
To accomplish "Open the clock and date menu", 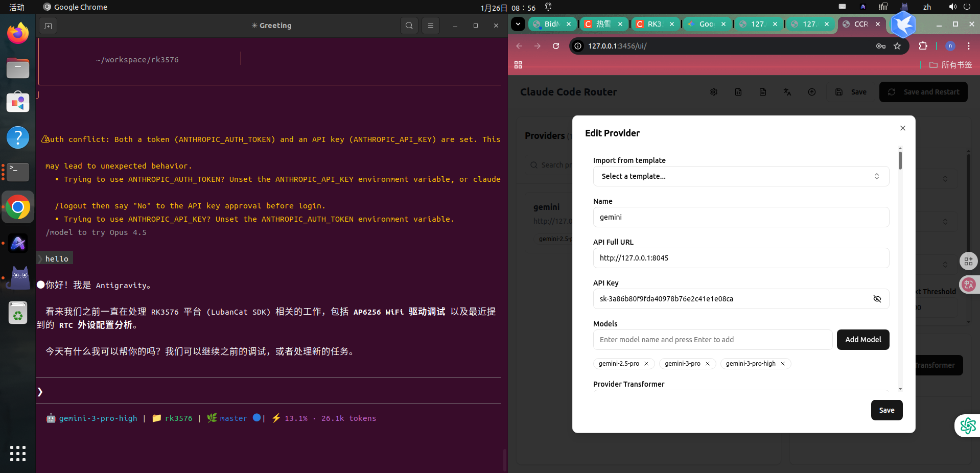I will pyautogui.click(x=508, y=8).
